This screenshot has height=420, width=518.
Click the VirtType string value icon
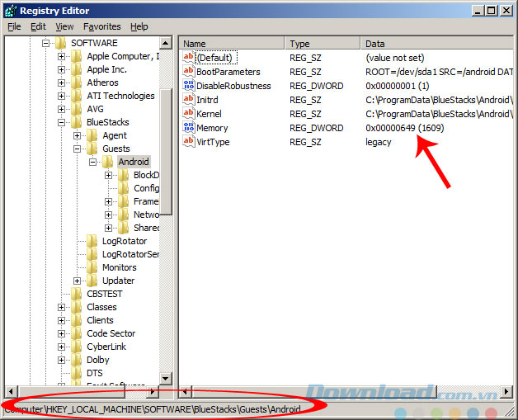click(189, 141)
